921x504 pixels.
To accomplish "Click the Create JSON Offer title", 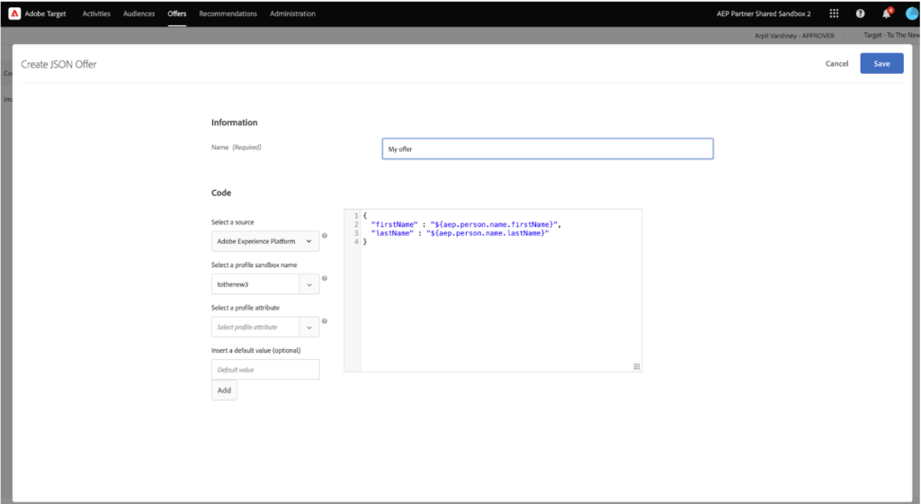I will 59,64.
